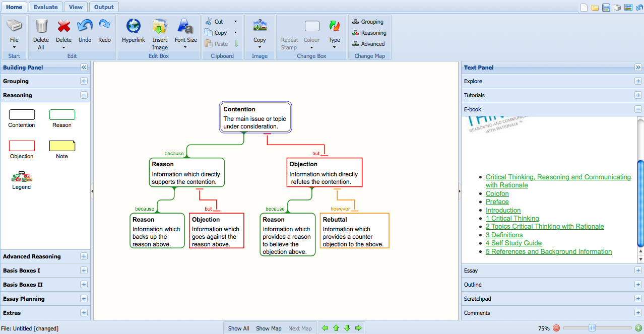Switch map to Advanced mode

pos(368,44)
